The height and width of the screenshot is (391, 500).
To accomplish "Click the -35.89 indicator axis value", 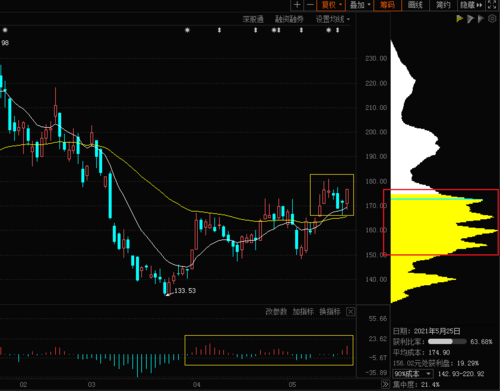I will (x=377, y=372).
